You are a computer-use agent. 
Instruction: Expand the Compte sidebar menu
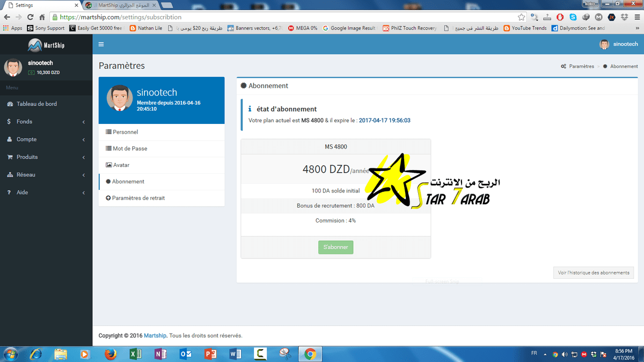(x=46, y=139)
